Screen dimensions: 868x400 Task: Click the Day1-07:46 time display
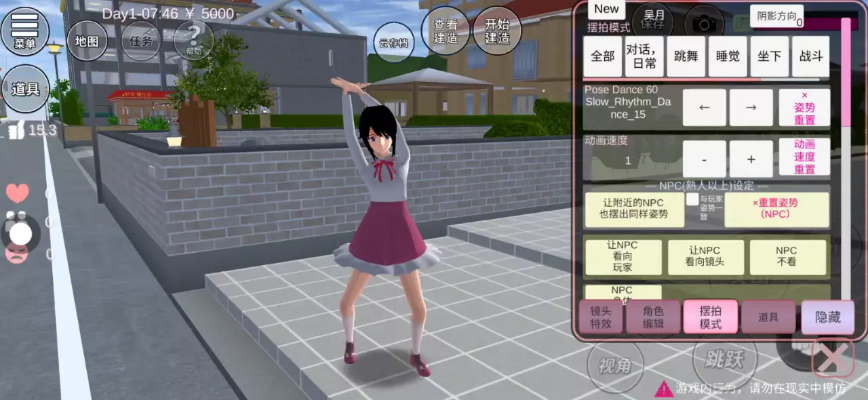[x=142, y=14]
